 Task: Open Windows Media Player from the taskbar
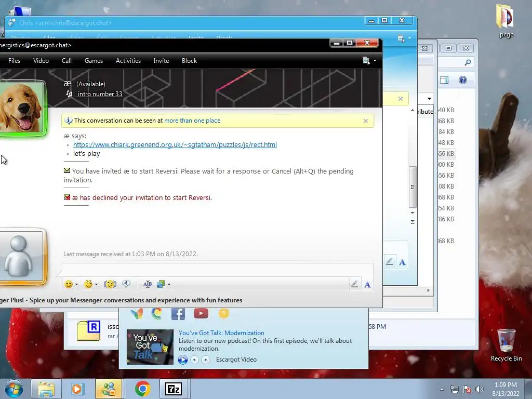[x=77, y=389]
